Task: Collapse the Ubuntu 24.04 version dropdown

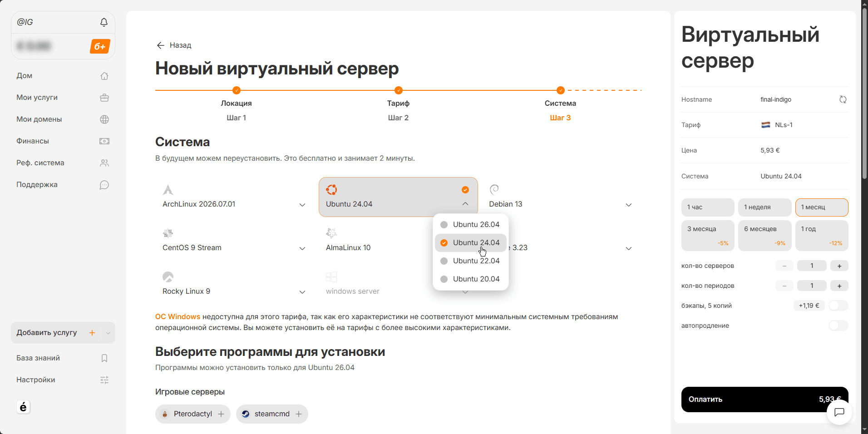Action: (465, 204)
